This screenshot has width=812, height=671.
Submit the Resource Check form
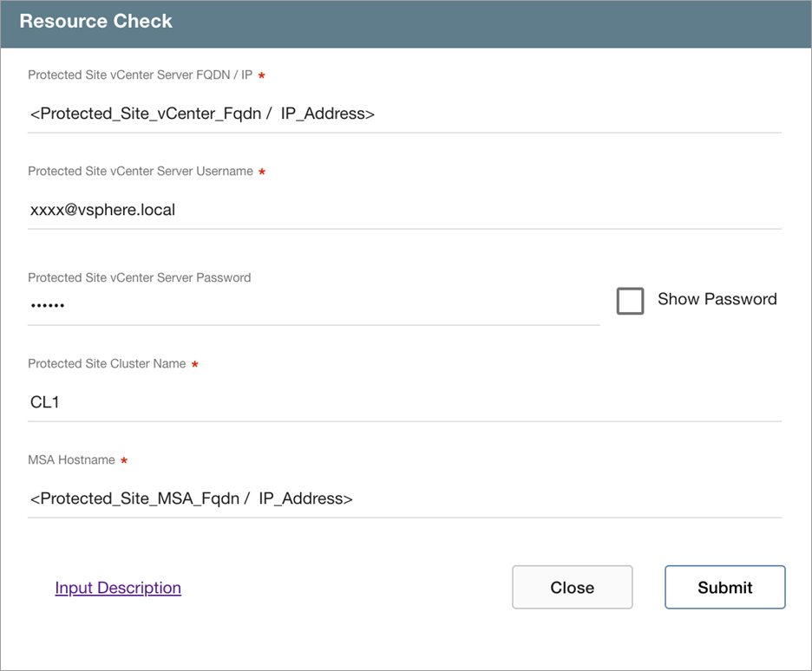point(724,588)
